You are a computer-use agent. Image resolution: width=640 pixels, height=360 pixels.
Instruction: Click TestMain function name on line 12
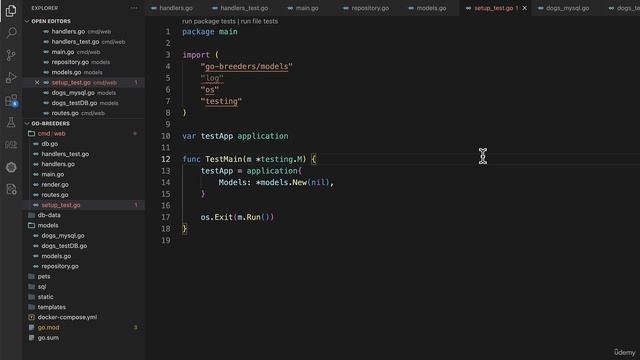click(x=224, y=159)
